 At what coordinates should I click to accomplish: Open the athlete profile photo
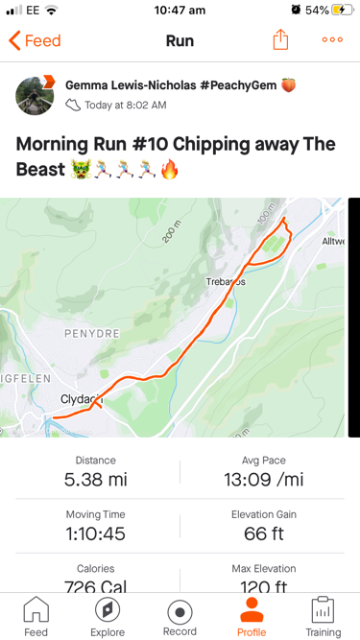[35, 96]
